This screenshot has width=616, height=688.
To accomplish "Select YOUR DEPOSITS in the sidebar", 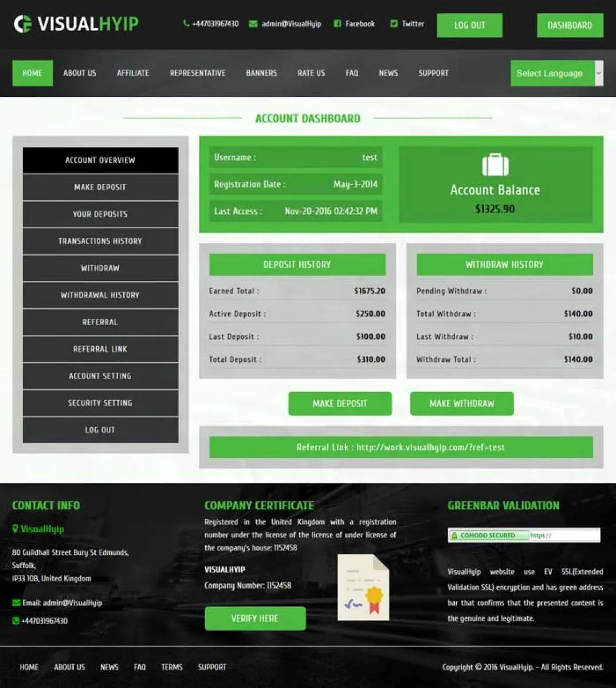I will pos(100,214).
